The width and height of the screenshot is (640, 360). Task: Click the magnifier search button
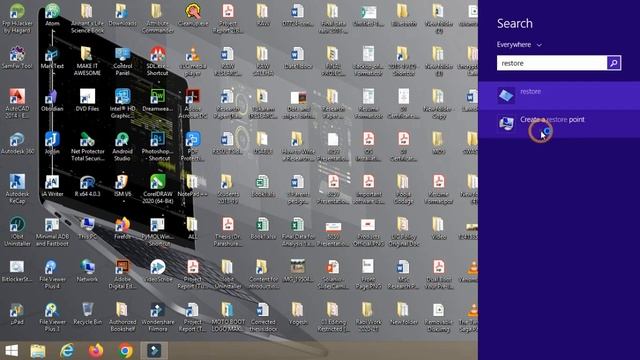pos(614,63)
